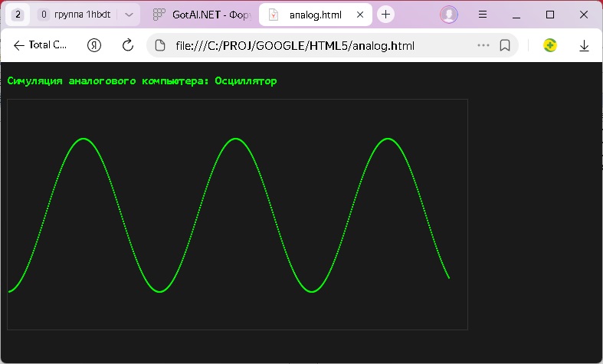
Task: Click the page file icon in address bar
Action: pos(161,45)
